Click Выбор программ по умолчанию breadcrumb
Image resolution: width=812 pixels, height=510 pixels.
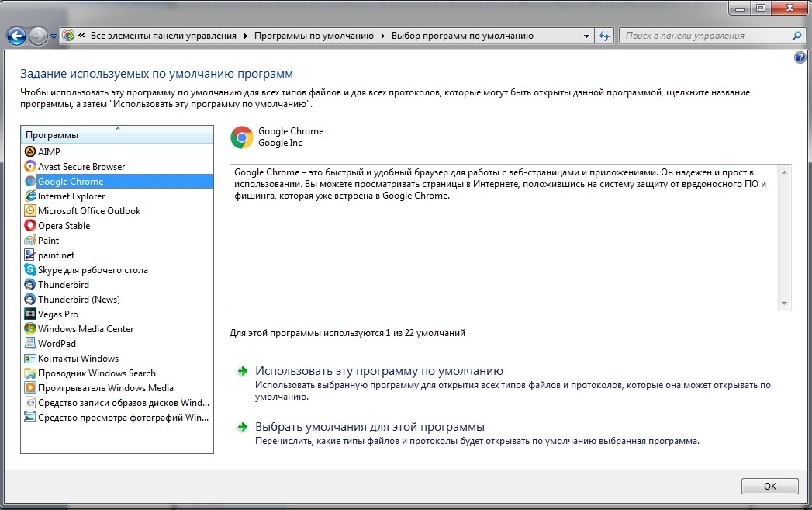(x=462, y=36)
